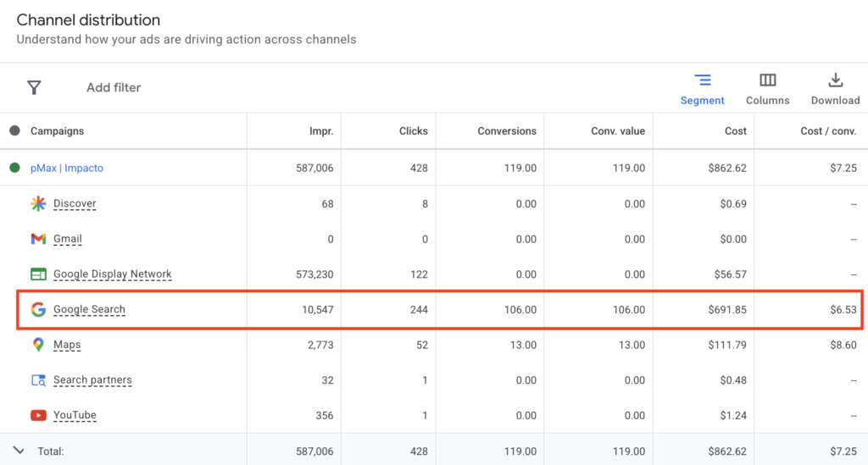
Task: Click the Search partners icon
Action: 38,379
